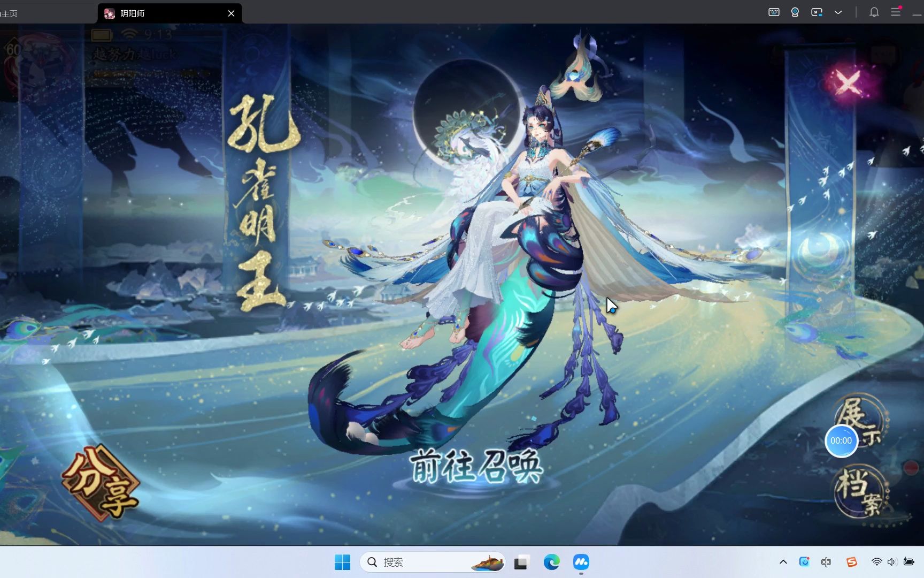Click the blue 00:00 recording timer bubble
924x578 pixels.
coord(841,441)
